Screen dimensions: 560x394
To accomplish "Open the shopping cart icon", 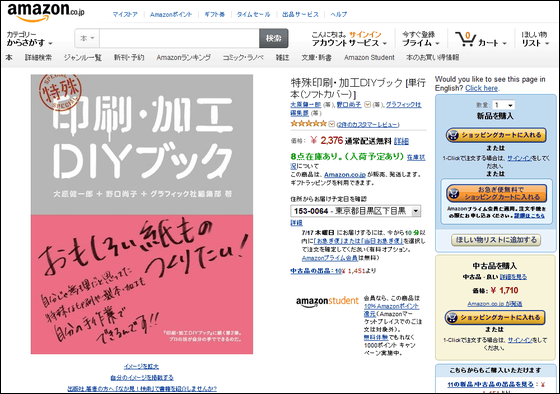I will [465, 39].
